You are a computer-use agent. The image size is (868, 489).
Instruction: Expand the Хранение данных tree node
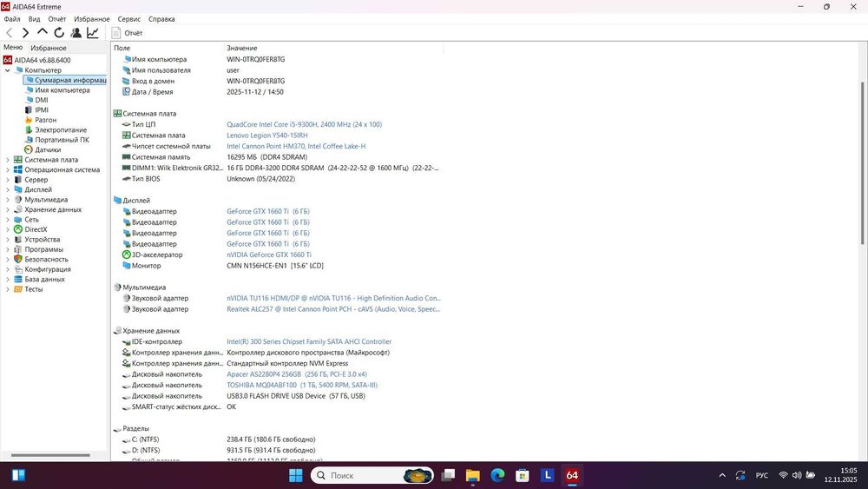pos(8,210)
